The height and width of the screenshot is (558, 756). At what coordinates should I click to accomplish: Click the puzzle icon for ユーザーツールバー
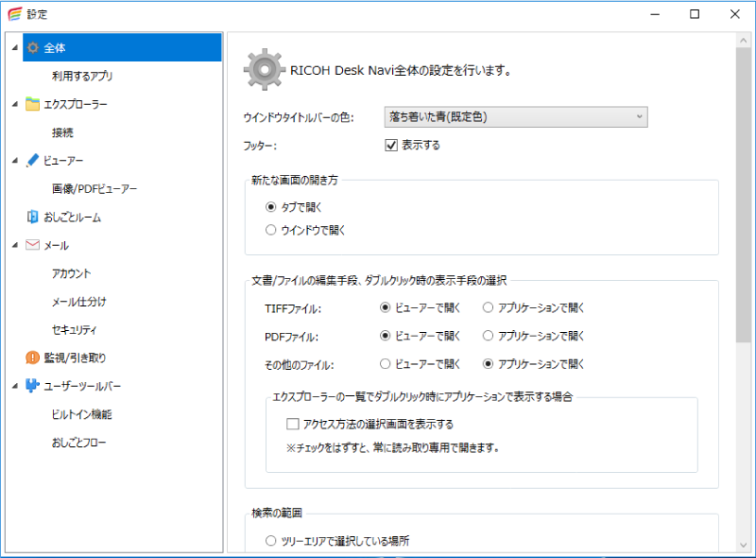pos(33,386)
